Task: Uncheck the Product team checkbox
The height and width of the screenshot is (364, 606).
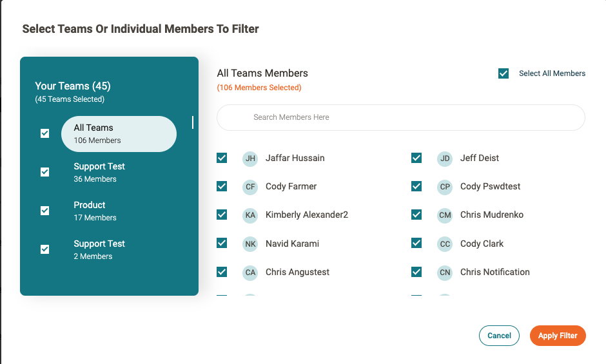Action: (45, 211)
